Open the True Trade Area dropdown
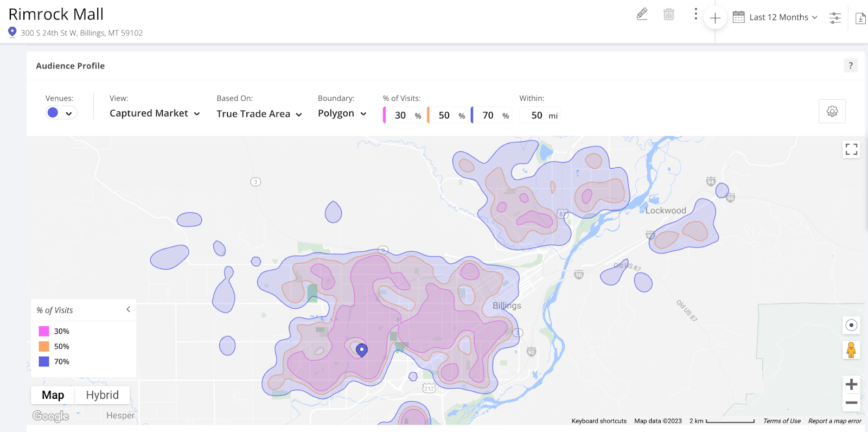Image resolution: width=868 pixels, height=432 pixels. [259, 114]
